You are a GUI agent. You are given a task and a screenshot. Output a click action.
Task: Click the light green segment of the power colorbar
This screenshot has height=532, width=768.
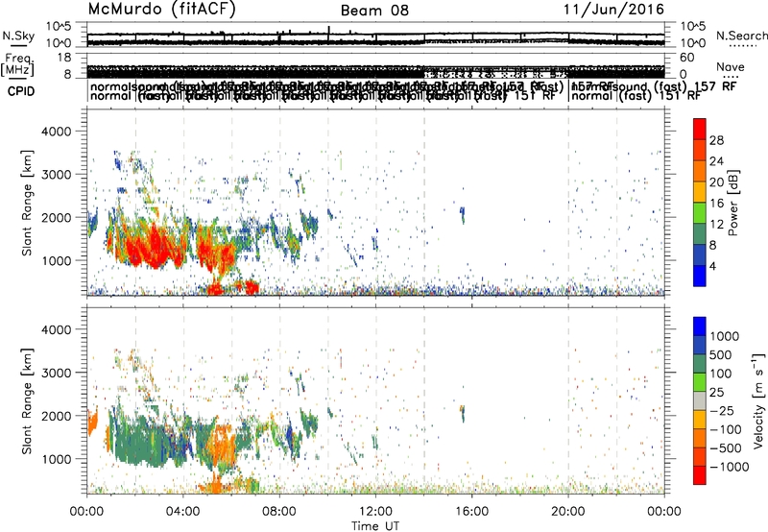coord(700,212)
